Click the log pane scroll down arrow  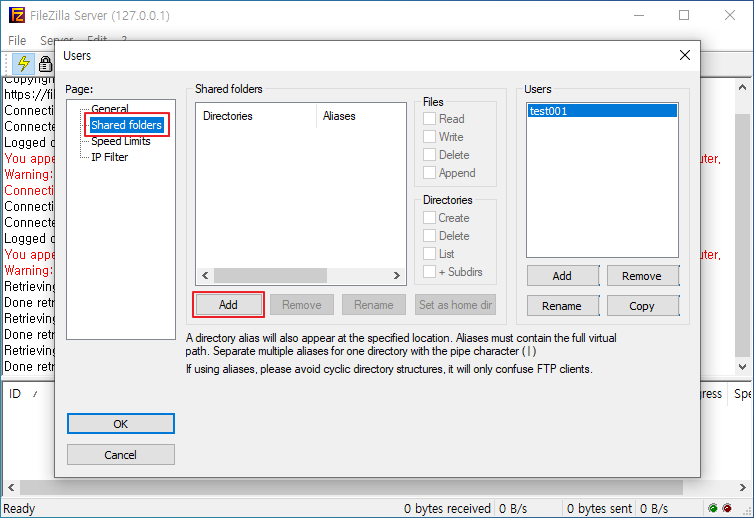coord(742,367)
